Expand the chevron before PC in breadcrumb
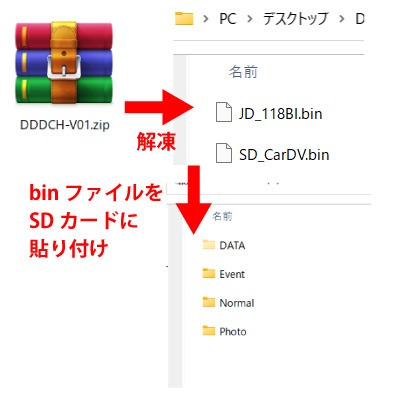 click(x=206, y=19)
